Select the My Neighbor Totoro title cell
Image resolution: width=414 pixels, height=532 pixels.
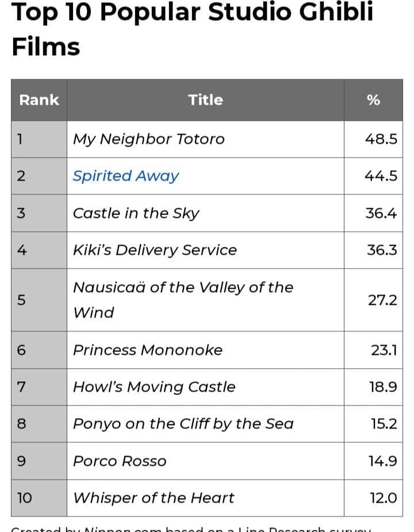coord(148,139)
